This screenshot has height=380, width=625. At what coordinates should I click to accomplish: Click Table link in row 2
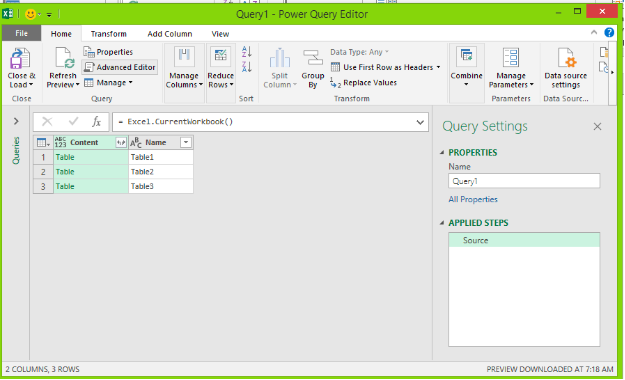[65, 172]
